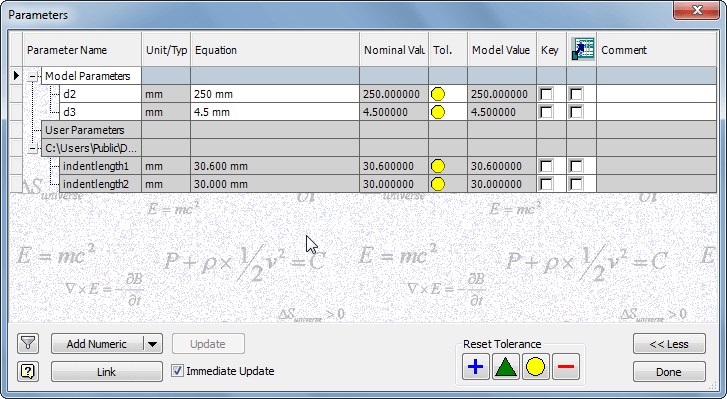This screenshot has width=727, height=399.
Task: Click the << Less button
Action: tap(669, 344)
